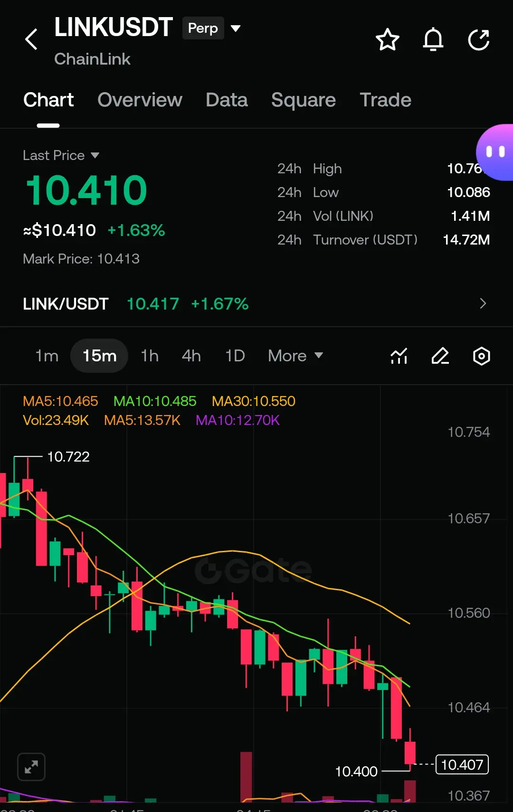
Task: Select the 1m timeframe
Action: pos(47,356)
